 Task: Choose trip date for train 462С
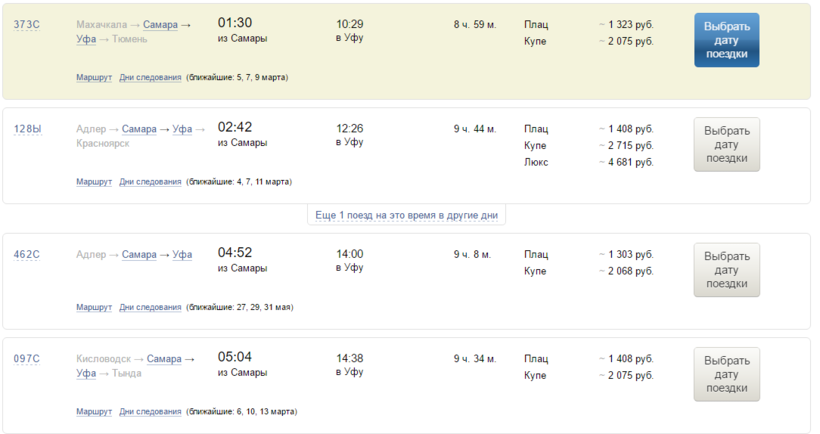(726, 269)
